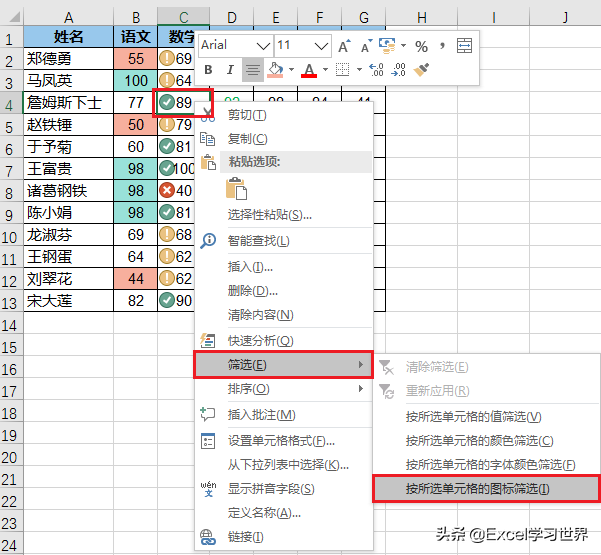Choose 清除内容(N) menu item
This screenshot has width=601, height=555.
tap(284, 315)
